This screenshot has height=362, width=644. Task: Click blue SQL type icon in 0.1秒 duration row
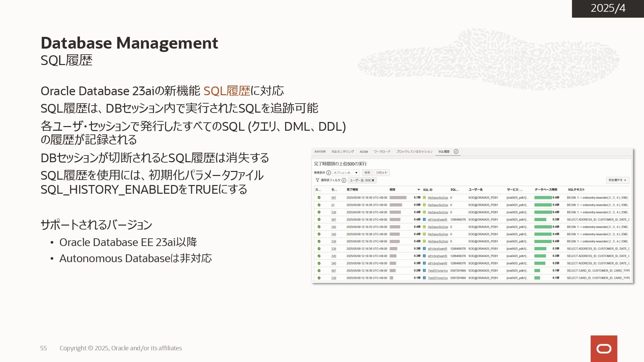[424, 278]
